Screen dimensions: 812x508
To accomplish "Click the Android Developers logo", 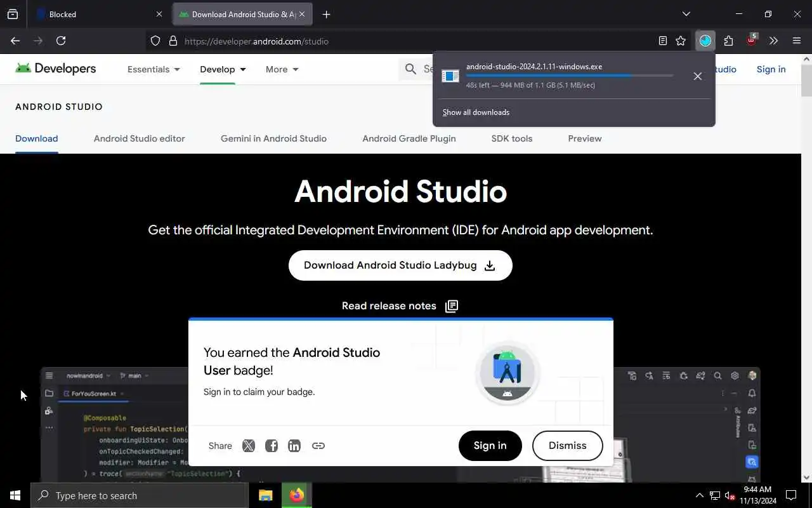I will click(x=56, y=69).
